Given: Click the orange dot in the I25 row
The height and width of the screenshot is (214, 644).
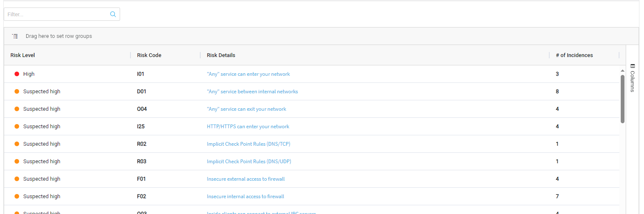Looking at the screenshot, I should tap(17, 127).
